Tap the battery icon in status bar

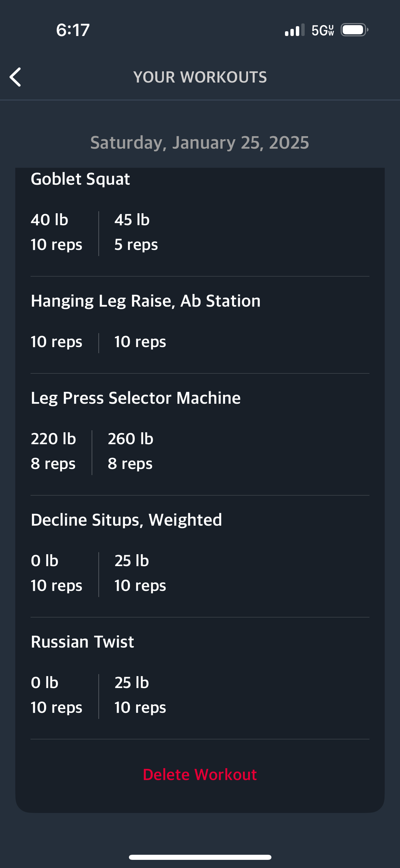[x=355, y=30]
